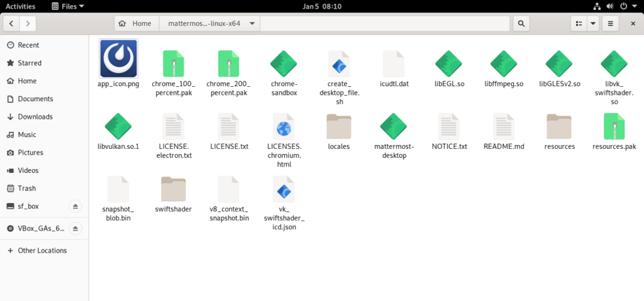Screen dimensions: 644x301
Task: Open the hamburger main menu
Action: (610, 23)
